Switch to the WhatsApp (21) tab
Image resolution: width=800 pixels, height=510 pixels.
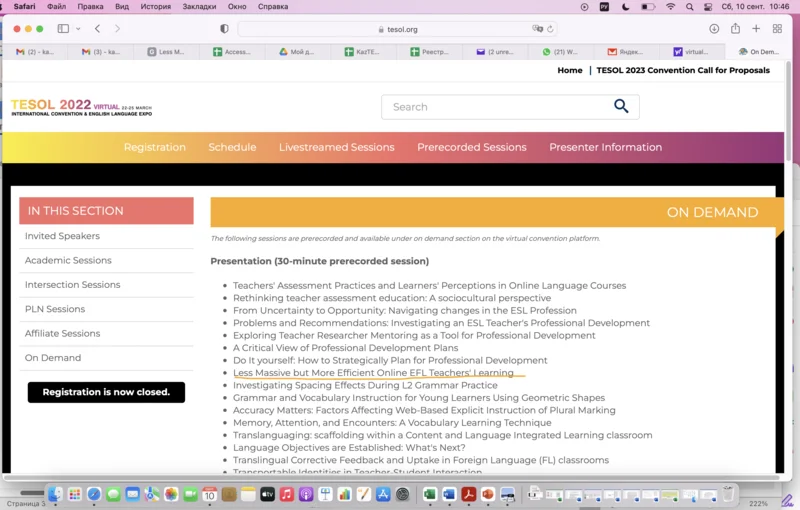561,52
